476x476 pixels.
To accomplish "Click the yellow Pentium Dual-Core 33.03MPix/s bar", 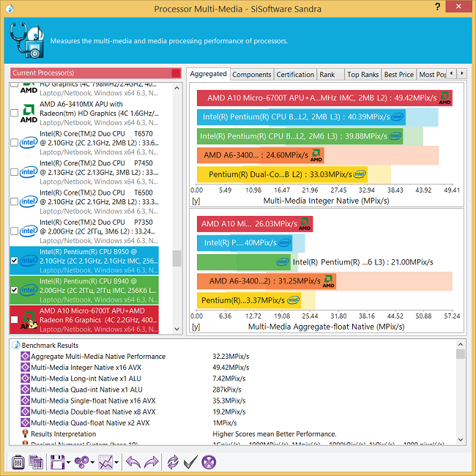I will [283, 174].
